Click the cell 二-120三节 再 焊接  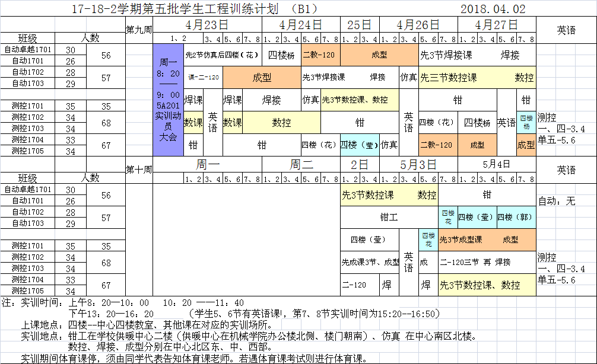tap(487, 262)
